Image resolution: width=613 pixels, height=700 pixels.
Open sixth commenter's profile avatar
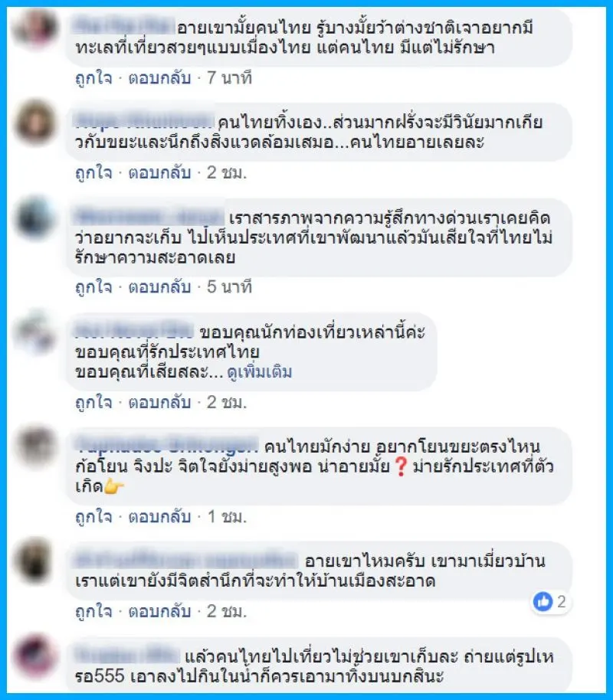[36, 561]
